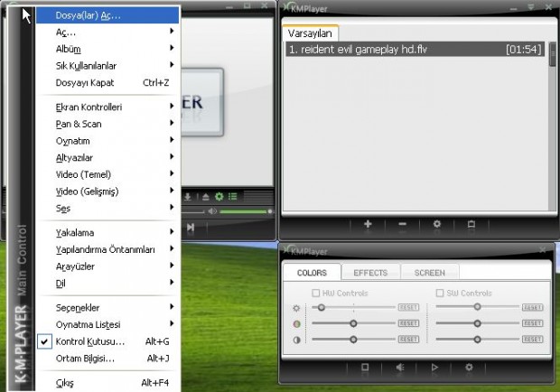Select Ortam Bilgisi... menu entry
The height and width of the screenshot is (392, 560).
(x=108, y=359)
